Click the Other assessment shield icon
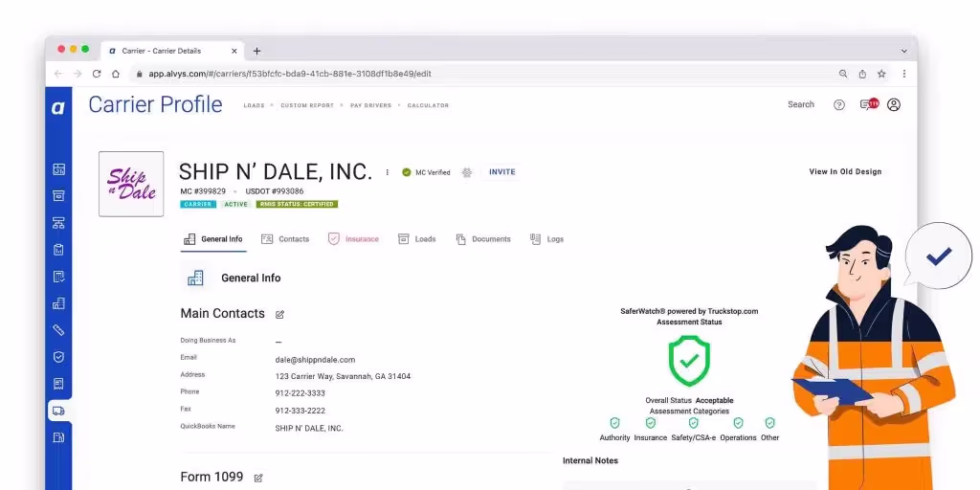The width and height of the screenshot is (980, 490). [x=770, y=423]
